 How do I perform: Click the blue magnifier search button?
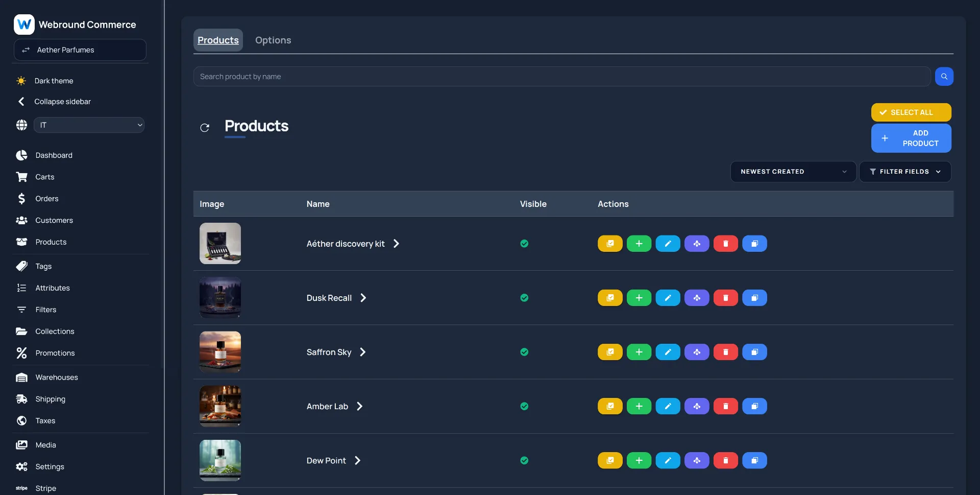pos(944,77)
